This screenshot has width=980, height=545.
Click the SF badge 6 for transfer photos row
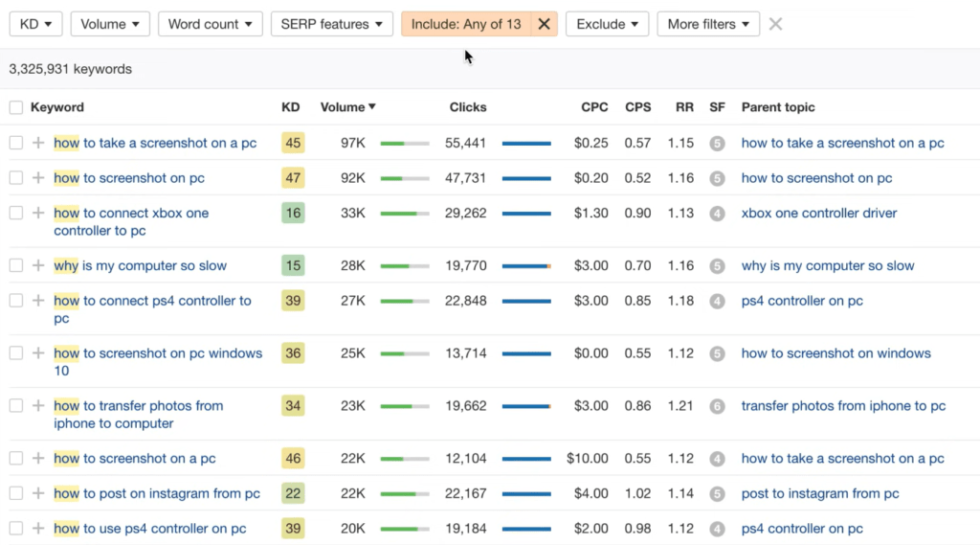(717, 406)
